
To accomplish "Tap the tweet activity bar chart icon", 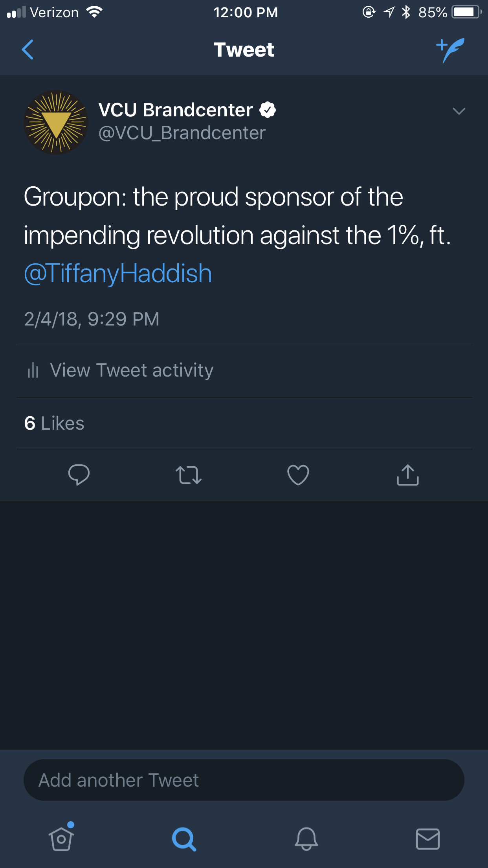I will tap(33, 370).
